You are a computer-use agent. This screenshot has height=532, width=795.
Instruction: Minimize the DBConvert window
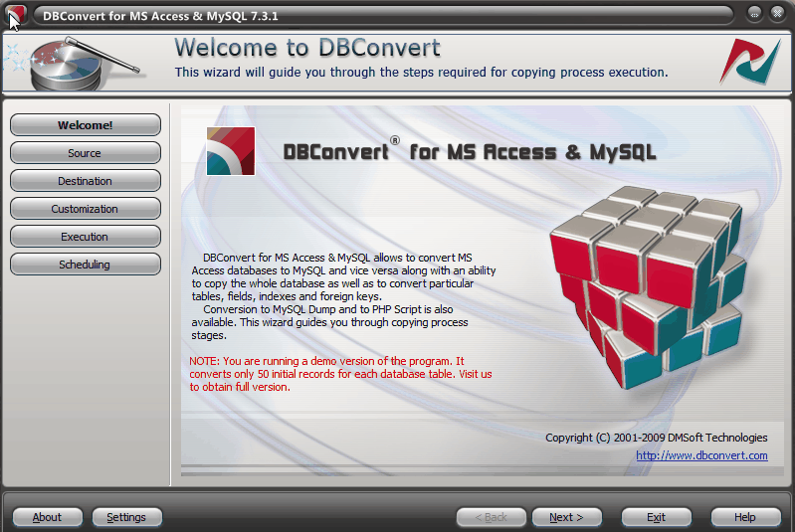(754, 13)
